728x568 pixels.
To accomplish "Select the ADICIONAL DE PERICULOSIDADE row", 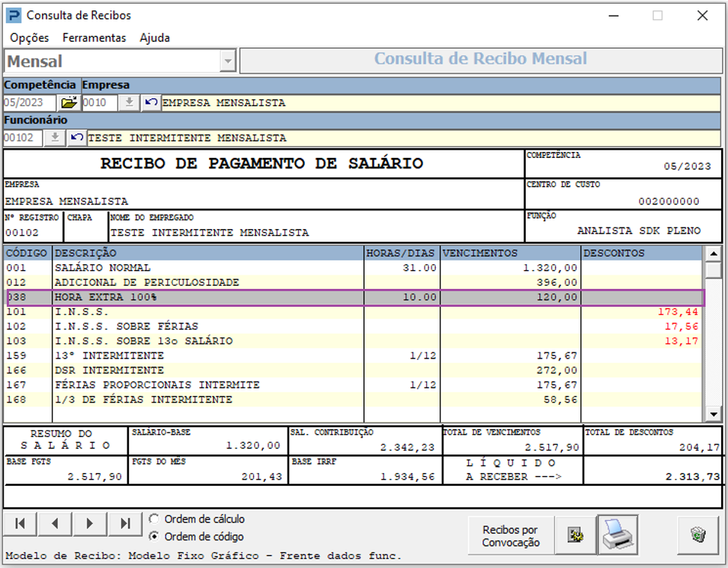I will [x=353, y=282].
